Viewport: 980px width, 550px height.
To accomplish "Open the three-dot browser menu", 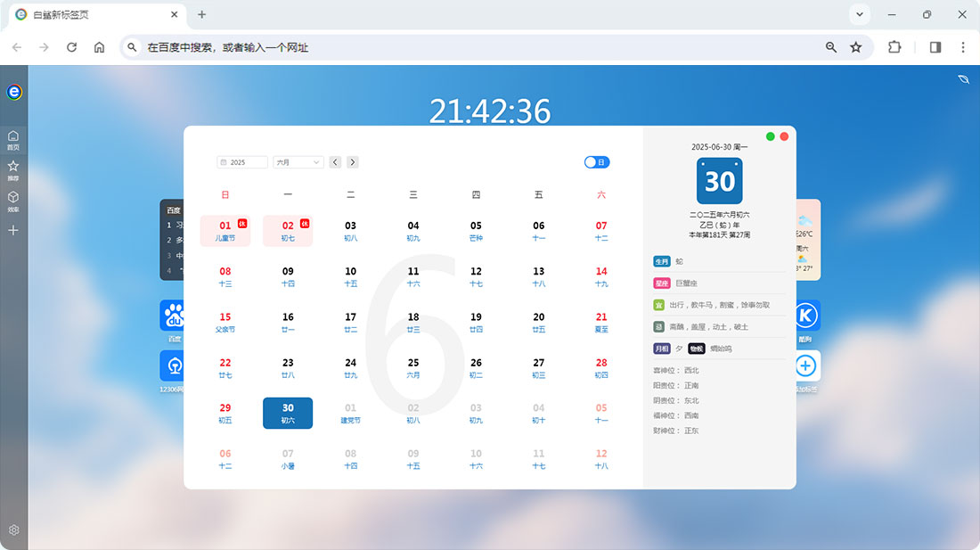I will coord(963,46).
